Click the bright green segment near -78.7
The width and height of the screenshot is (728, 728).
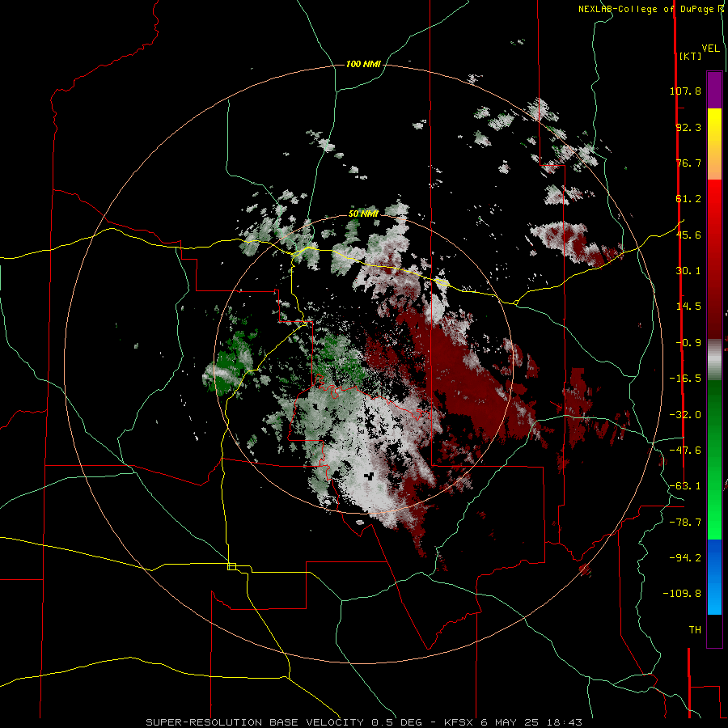click(x=714, y=520)
